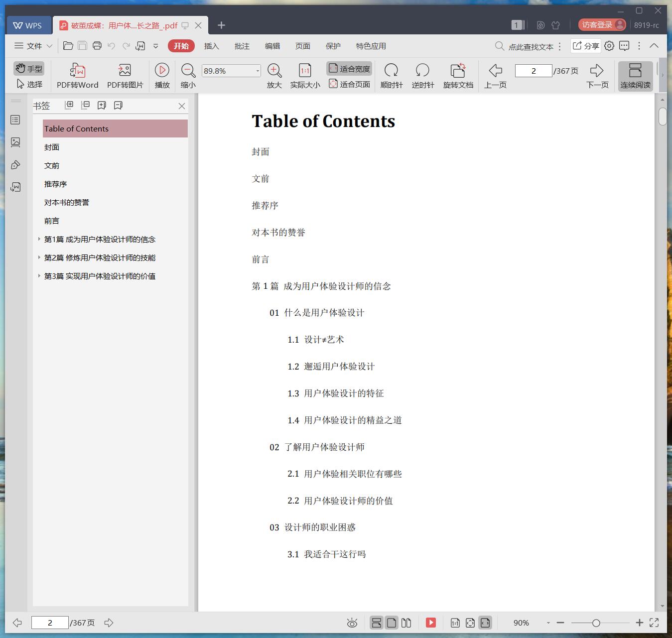Open bookmarks panel icon in left sidebar

[x=15, y=120]
